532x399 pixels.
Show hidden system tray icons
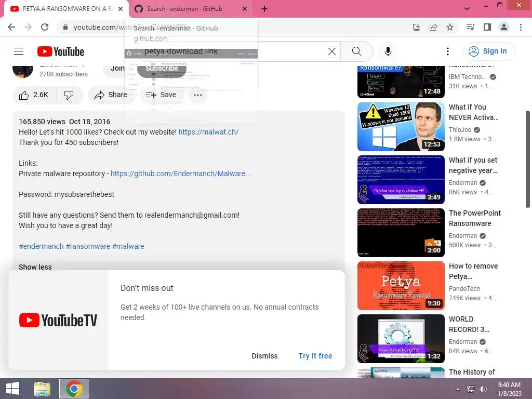click(458, 389)
